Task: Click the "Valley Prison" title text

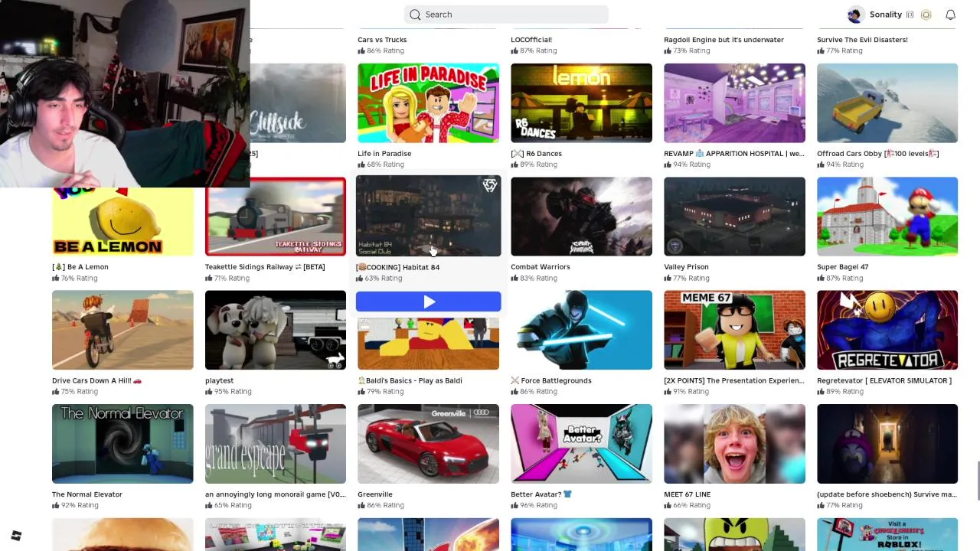Action: pyautogui.click(x=686, y=267)
